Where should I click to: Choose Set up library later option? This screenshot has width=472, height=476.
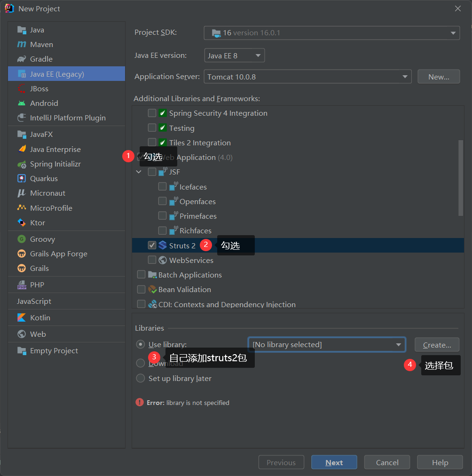(x=141, y=378)
